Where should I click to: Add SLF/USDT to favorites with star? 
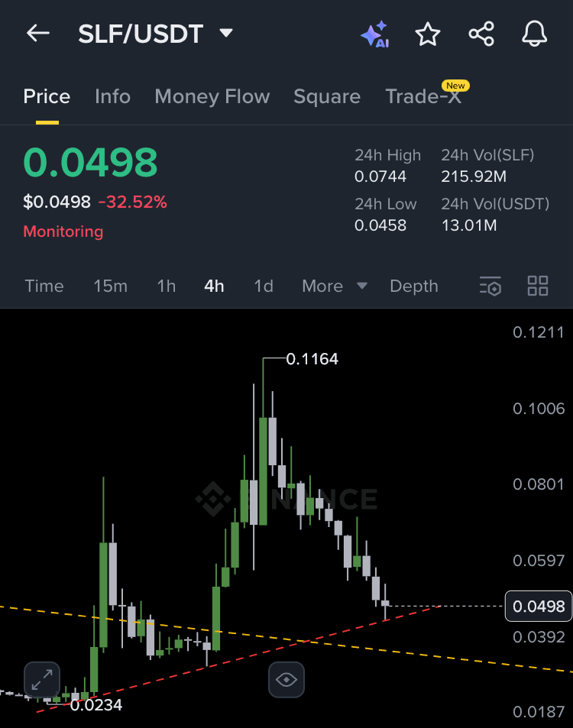coord(427,34)
